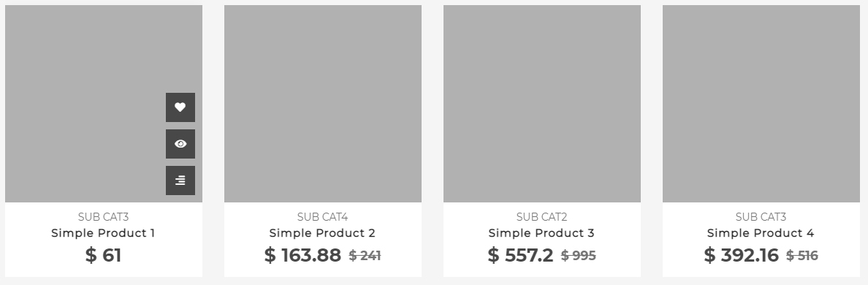Open the Simple Product 1 title link
The image size is (868, 285).
click(103, 233)
